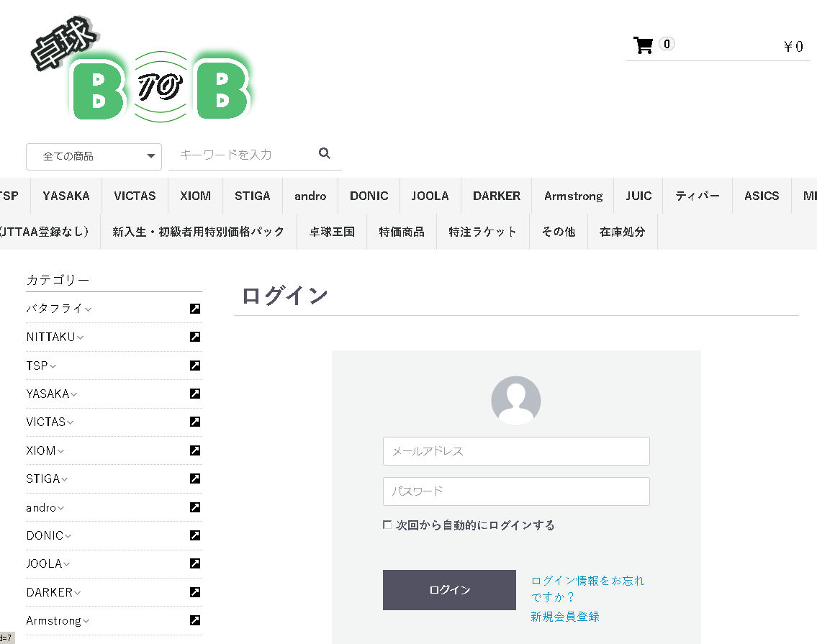Viewport: 817px width, 644px height.
Task: Open the shopping cart icon
Action: [643, 43]
